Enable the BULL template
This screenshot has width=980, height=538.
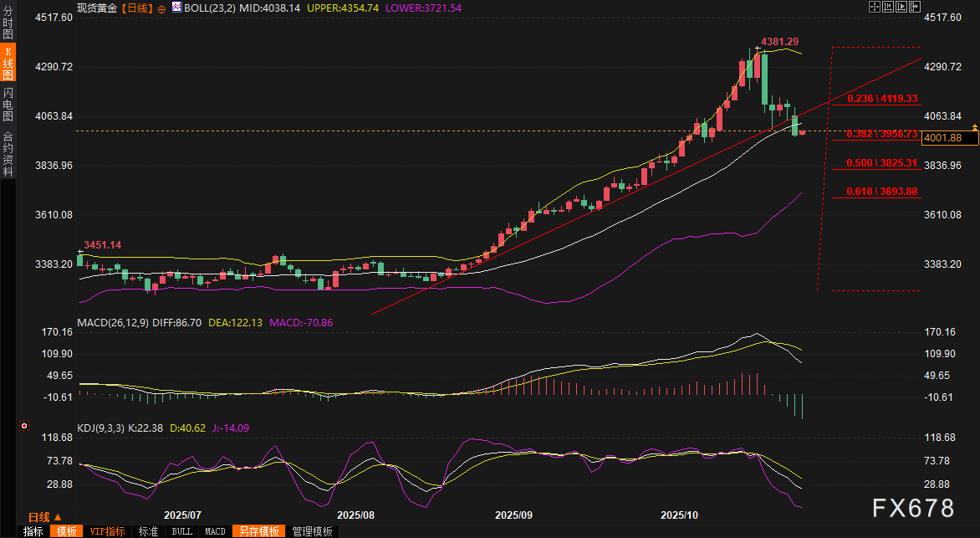click(181, 531)
